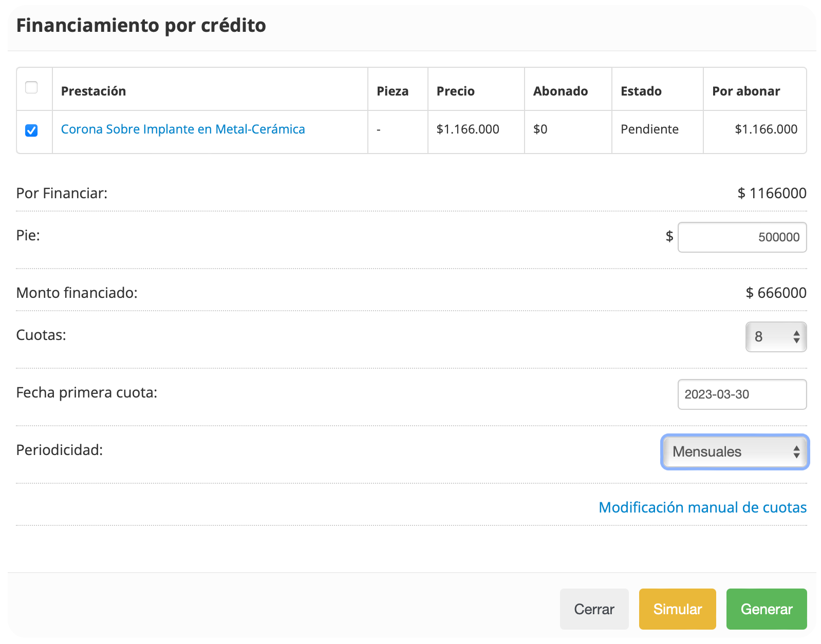This screenshot has width=821, height=644.
Task: Open the Cuotas dropdown
Action: tap(776, 337)
